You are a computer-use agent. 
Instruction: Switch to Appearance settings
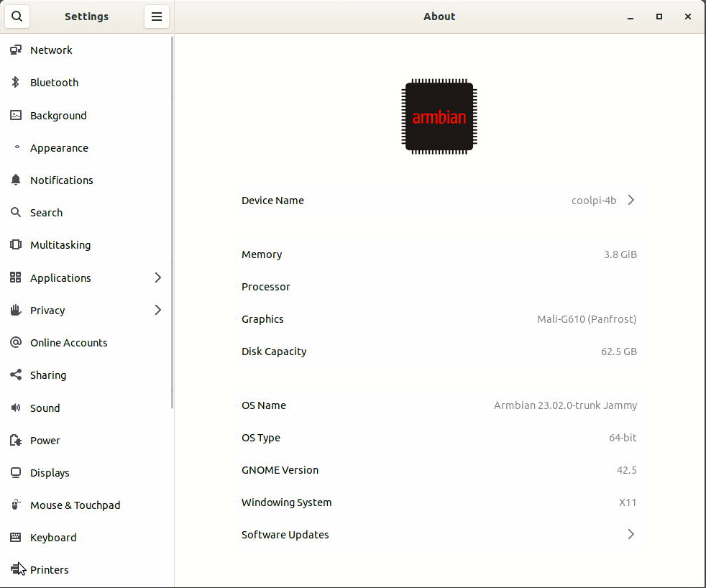click(86, 147)
